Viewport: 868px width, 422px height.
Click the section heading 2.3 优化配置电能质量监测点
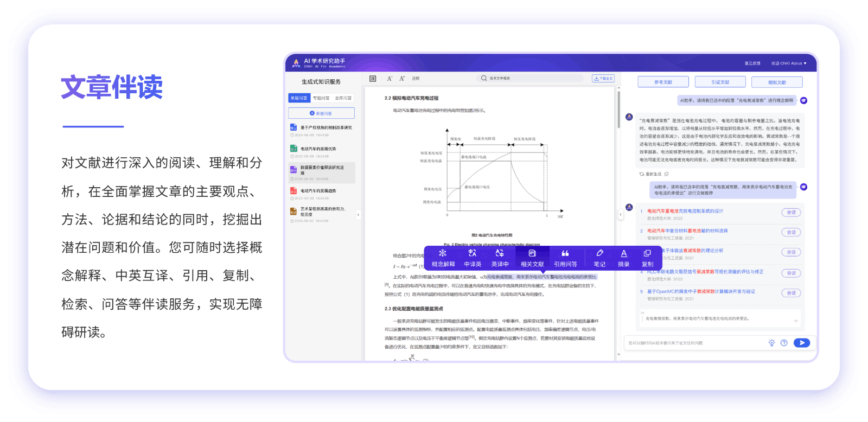tap(414, 309)
